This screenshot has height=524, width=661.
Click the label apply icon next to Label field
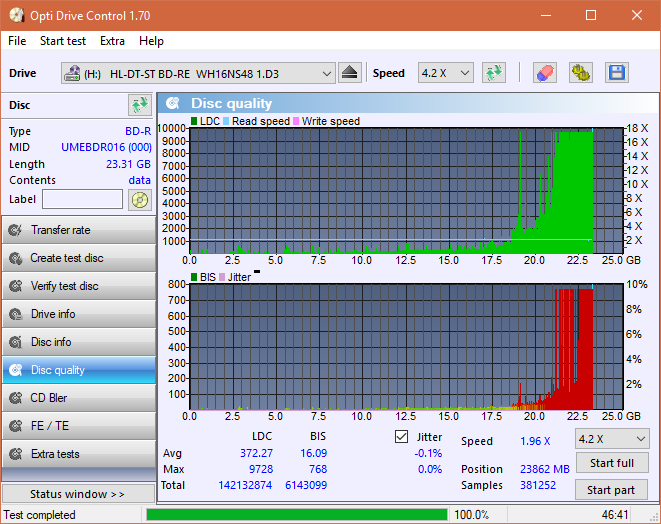point(139,199)
